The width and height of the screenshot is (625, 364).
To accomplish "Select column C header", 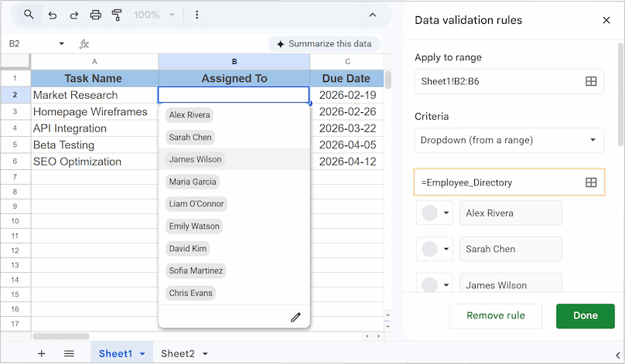I will 347,62.
